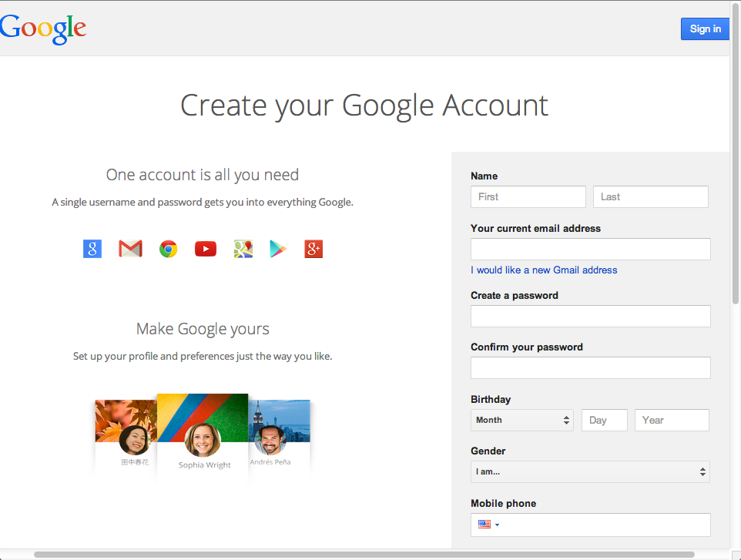Click the 'Name' field label
741x560 pixels.
coord(484,176)
